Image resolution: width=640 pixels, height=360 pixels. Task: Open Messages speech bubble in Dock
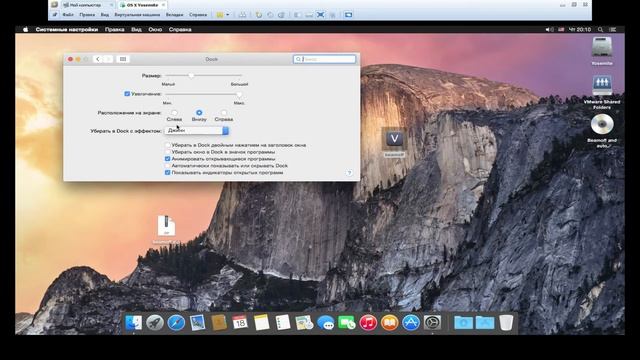pos(326,323)
